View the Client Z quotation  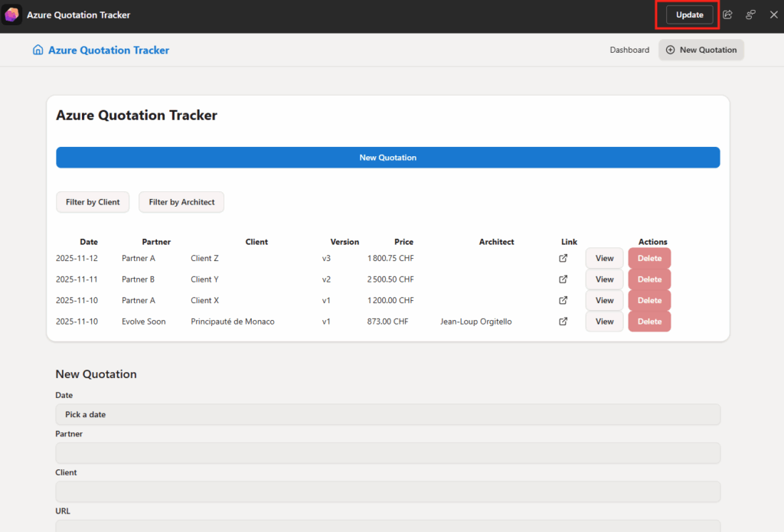604,259
